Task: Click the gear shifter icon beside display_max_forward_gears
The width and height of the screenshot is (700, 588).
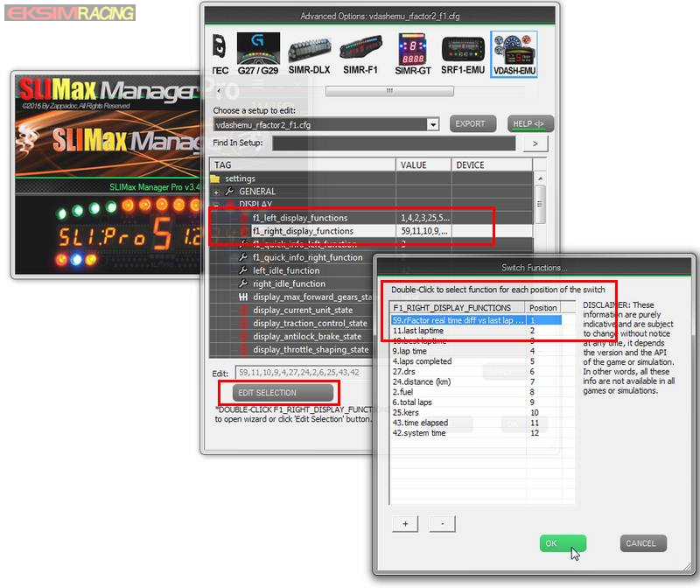Action: tap(243, 297)
